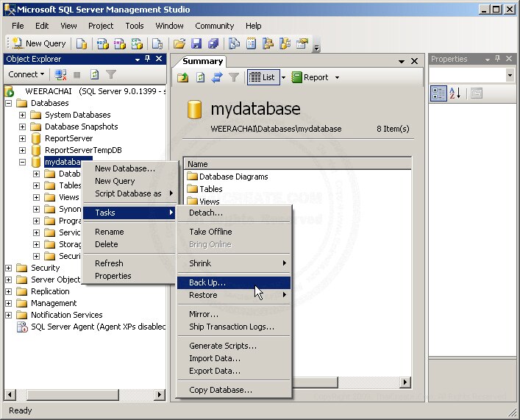Click the Open File folder icon
Screen dimensions: 520x420
pos(179,43)
